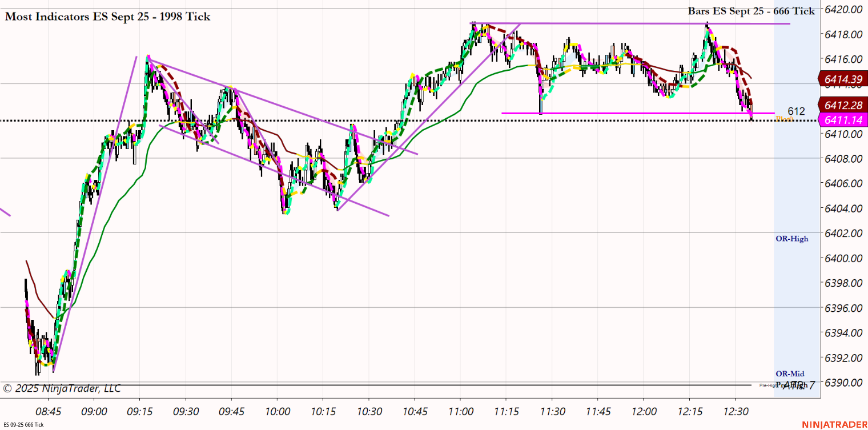
Task: Click the 09:30 time axis label
Action: tap(186, 411)
